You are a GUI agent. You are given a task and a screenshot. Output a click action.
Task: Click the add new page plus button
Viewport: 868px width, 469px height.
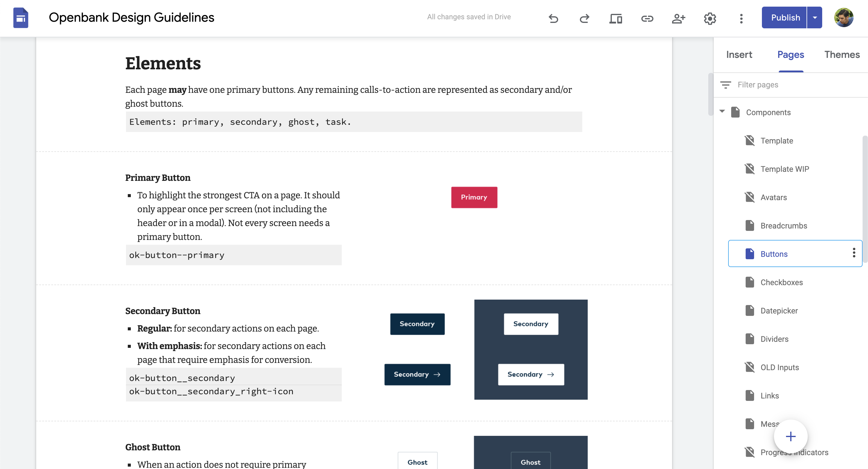coord(791,437)
